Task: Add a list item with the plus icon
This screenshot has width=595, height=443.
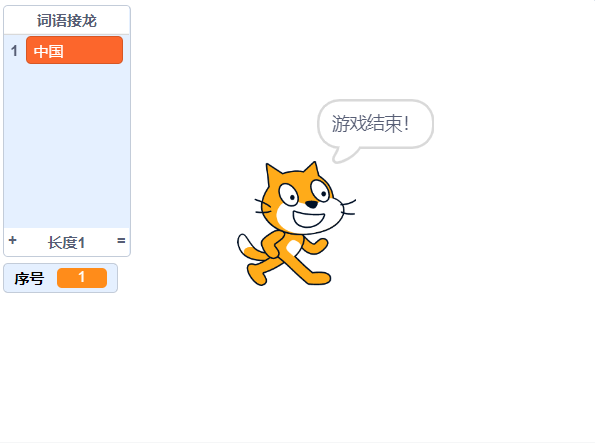Action: click(13, 240)
